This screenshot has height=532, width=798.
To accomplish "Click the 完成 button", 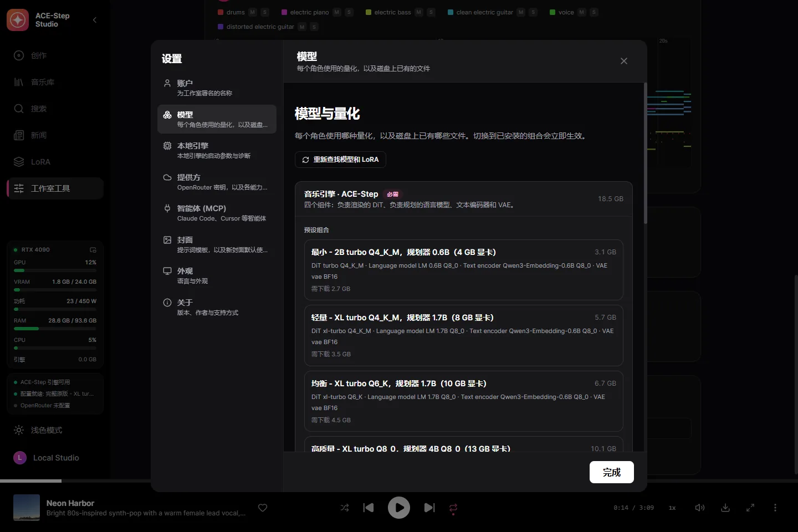I will 611,472.
